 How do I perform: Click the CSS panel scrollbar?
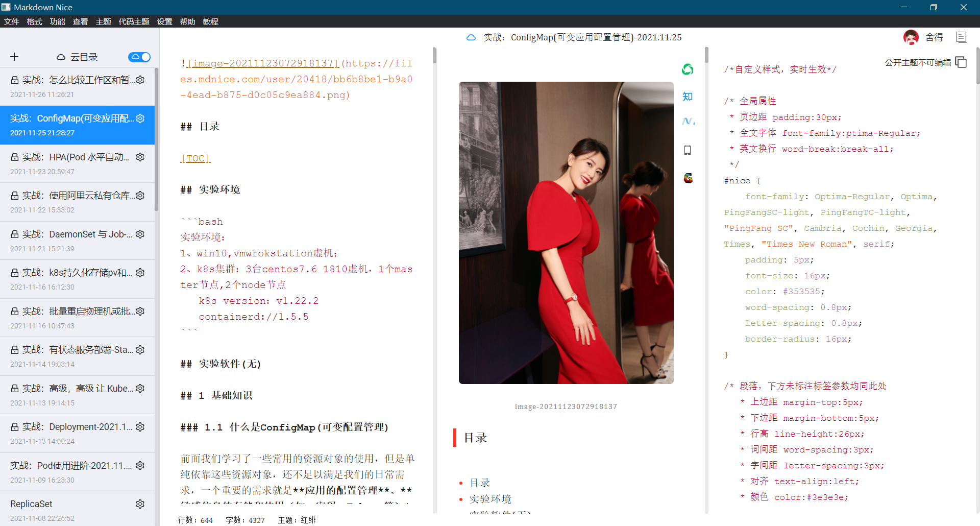pyautogui.click(x=978, y=65)
